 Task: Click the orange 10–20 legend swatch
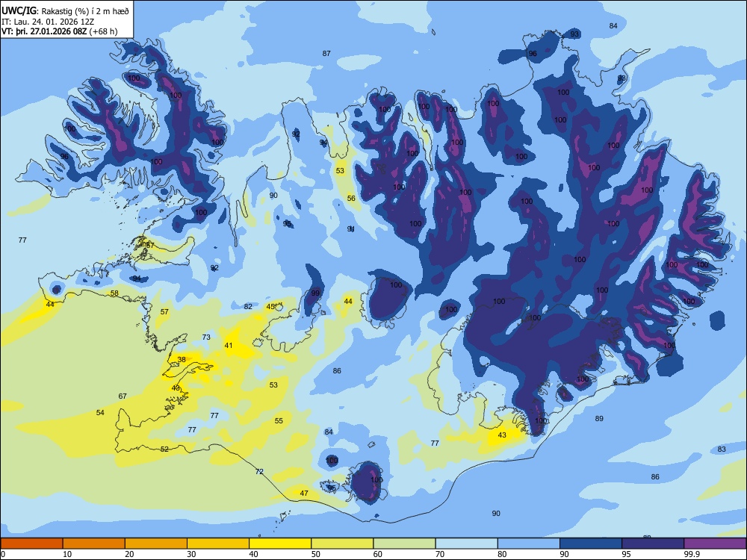click(94, 544)
